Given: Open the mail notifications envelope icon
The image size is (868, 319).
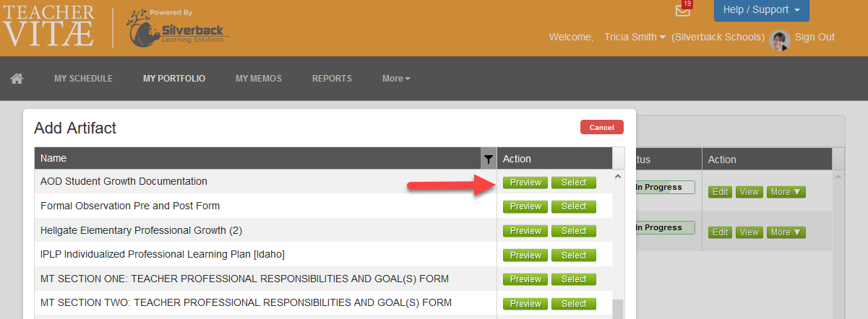Looking at the screenshot, I should [x=682, y=11].
